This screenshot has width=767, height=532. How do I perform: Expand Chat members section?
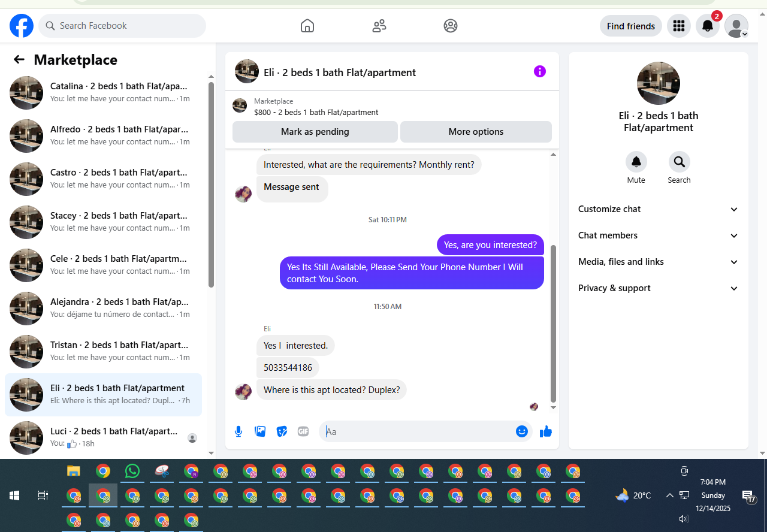[659, 235]
